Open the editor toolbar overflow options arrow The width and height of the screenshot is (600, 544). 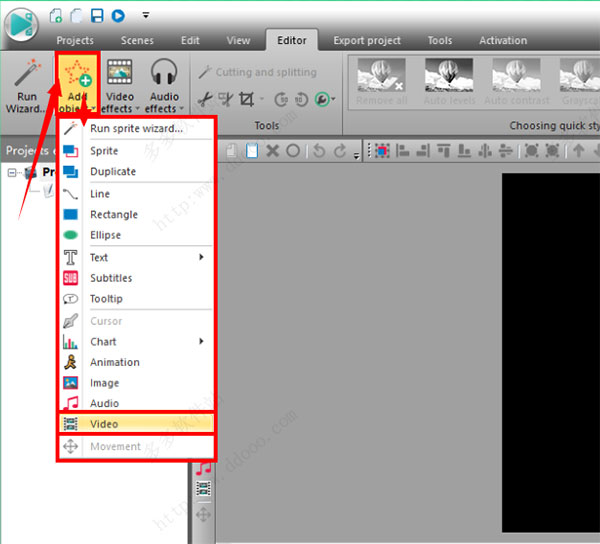357,155
